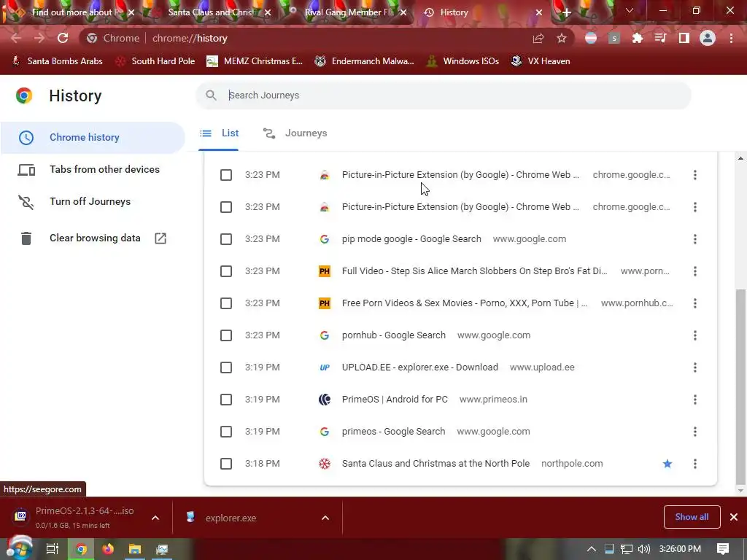Viewport: 747px width, 560px height.
Task: Expand PrimeOS iso download options
Action: coord(155,518)
